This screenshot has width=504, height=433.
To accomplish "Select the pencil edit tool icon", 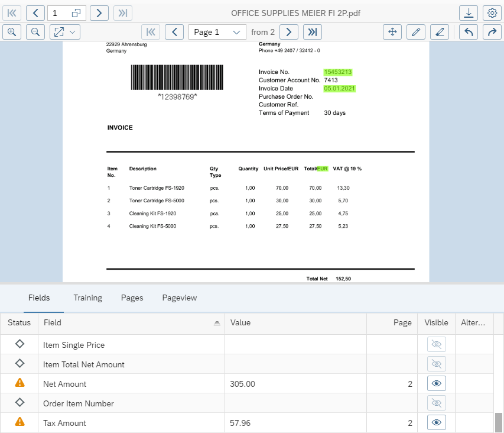I will click(416, 32).
